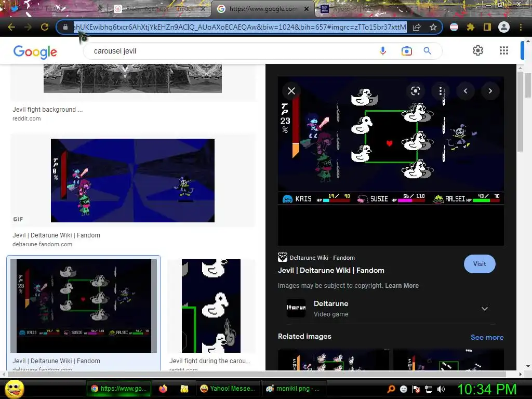Viewport: 532px width, 399px height.
Task: Click See more related images
Action: (487, 337)
